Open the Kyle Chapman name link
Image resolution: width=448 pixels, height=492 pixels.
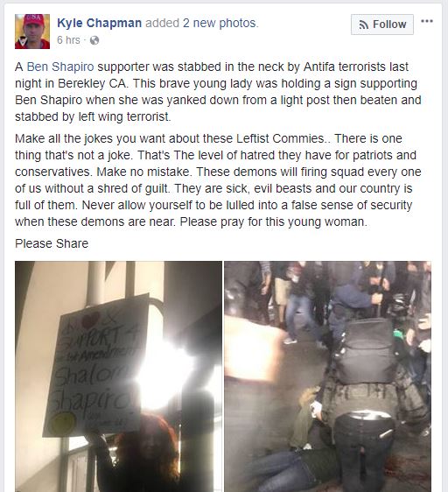point(100,23)
